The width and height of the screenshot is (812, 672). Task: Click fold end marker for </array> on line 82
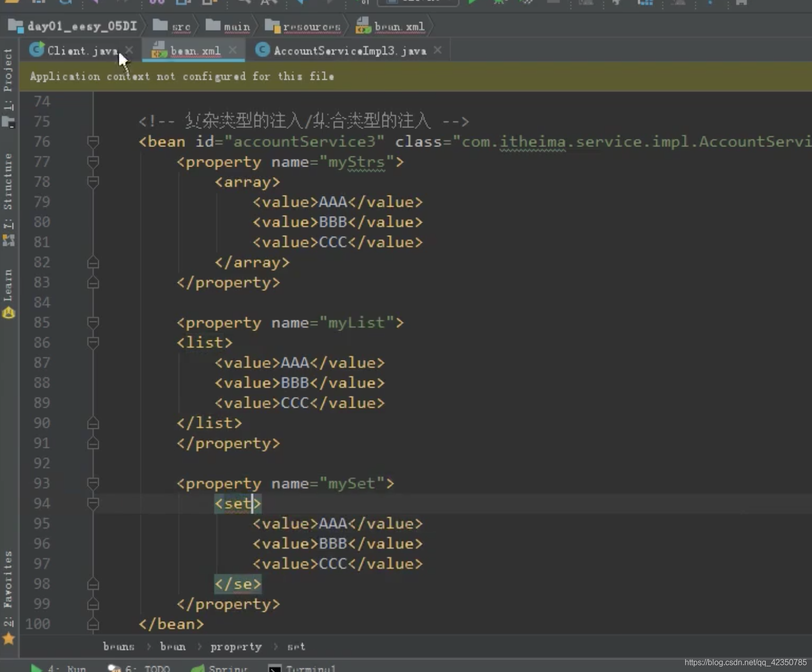point(93,262)
